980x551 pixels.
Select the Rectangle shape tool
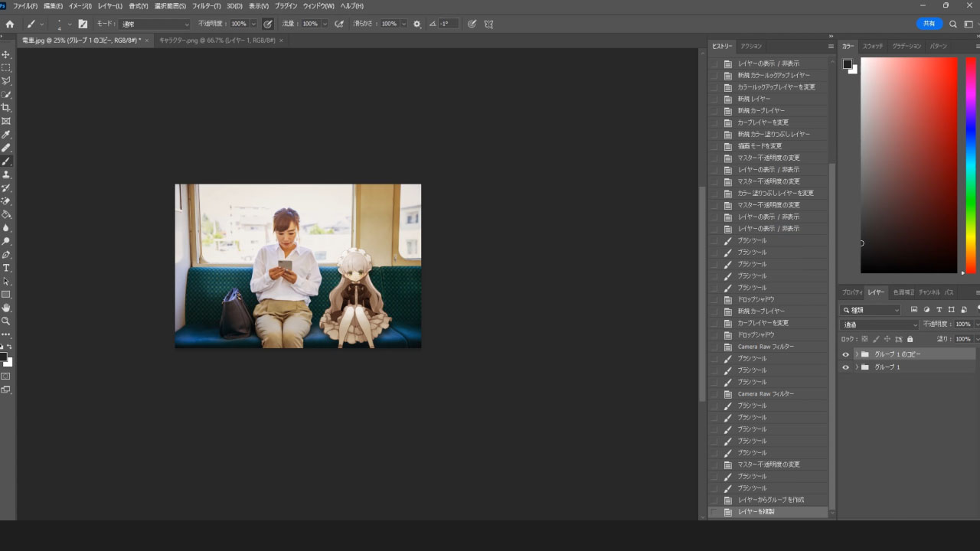6,295
